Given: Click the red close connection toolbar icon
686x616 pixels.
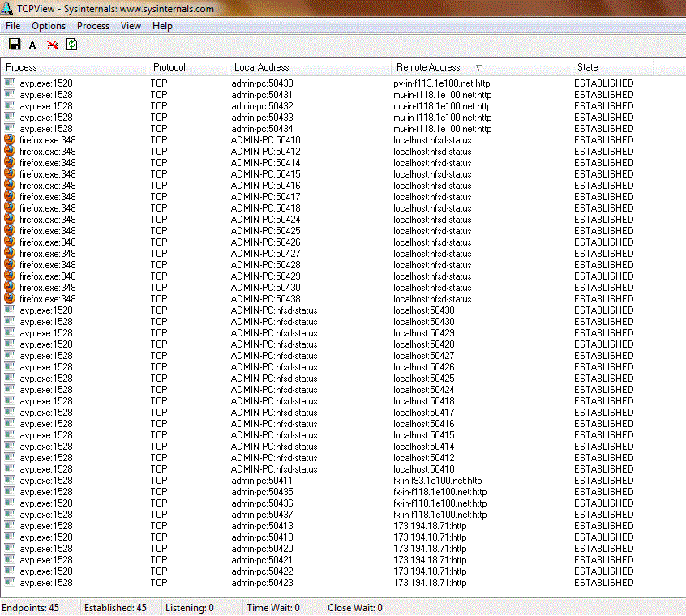Looking at the screenshot, I should point(53,45).
